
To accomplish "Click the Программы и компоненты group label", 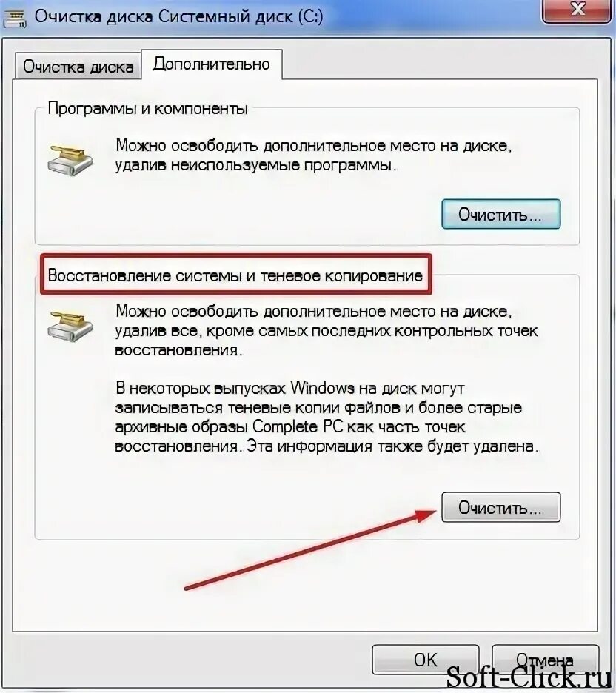I will (147, 109).
